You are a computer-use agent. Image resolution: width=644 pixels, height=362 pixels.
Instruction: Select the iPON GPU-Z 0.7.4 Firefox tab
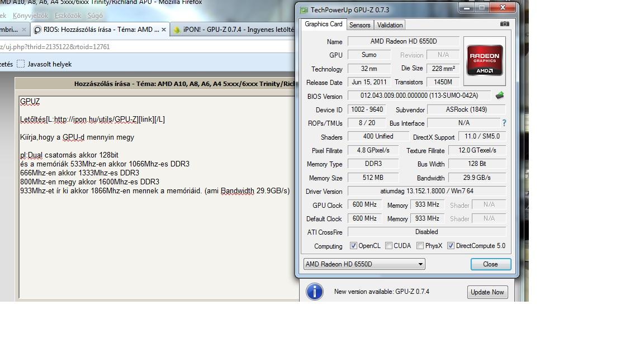[234, 30]
